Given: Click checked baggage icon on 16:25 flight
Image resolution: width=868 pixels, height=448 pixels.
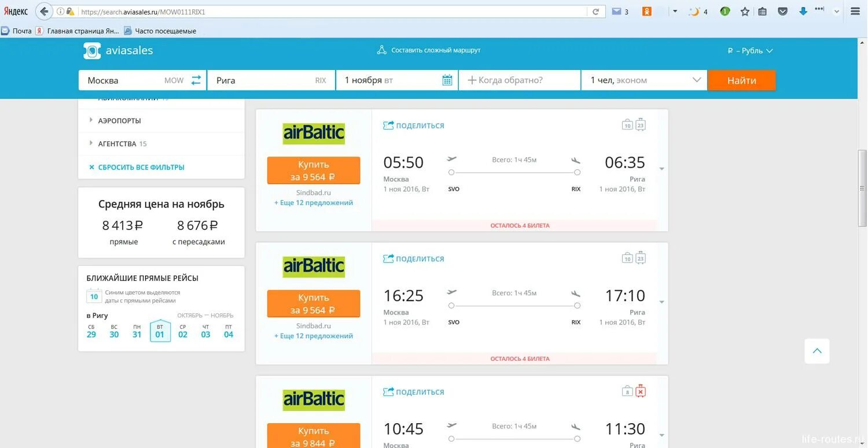Looking at the screenshot, I should [x=640, y=258].
